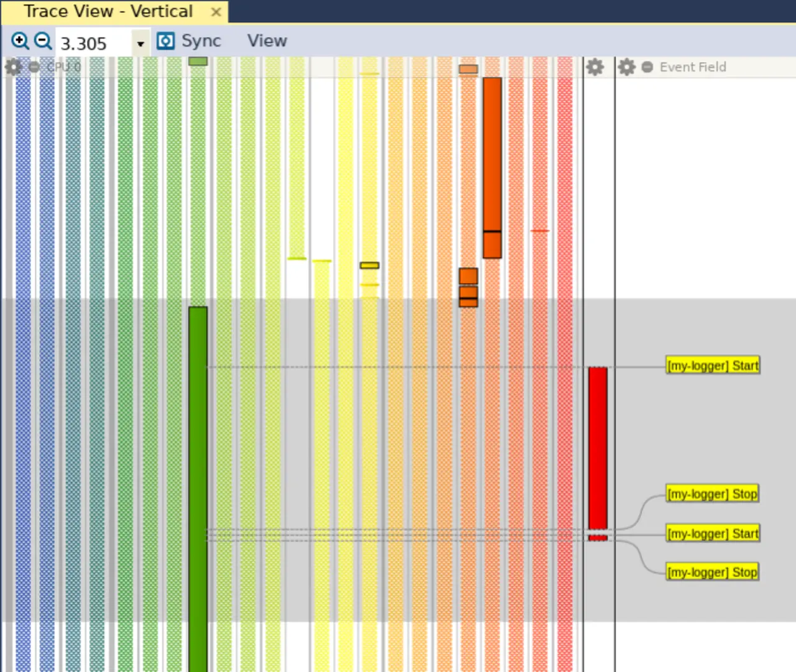Open the CPU 0 column gear settings
Viewport: 796px width, 672px height.
[13, 67]
